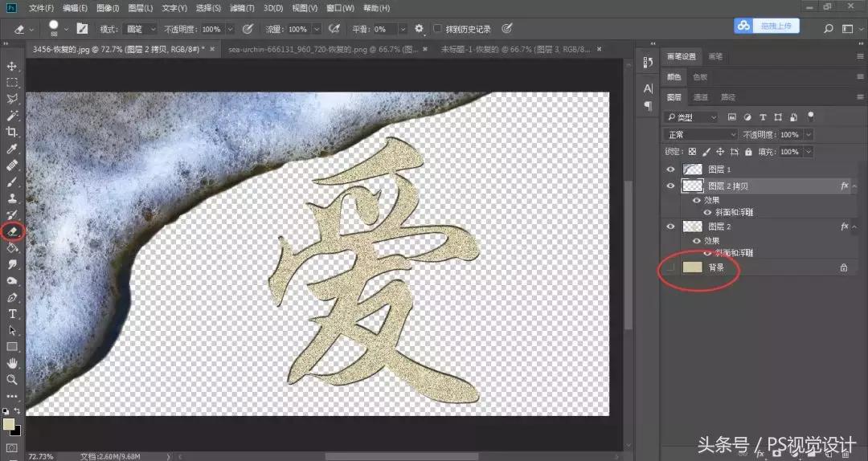Toggle the brush settings panel icon

coord(83,29)
